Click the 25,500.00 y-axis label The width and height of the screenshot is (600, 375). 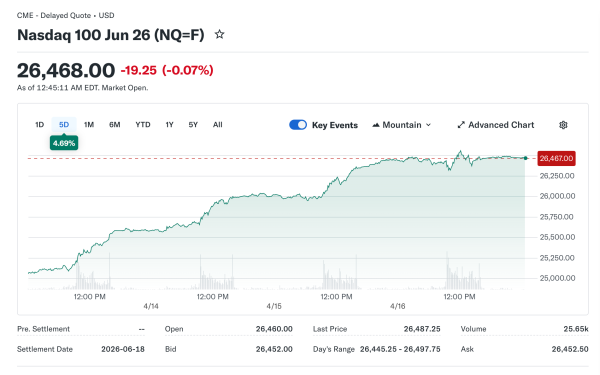558,237
